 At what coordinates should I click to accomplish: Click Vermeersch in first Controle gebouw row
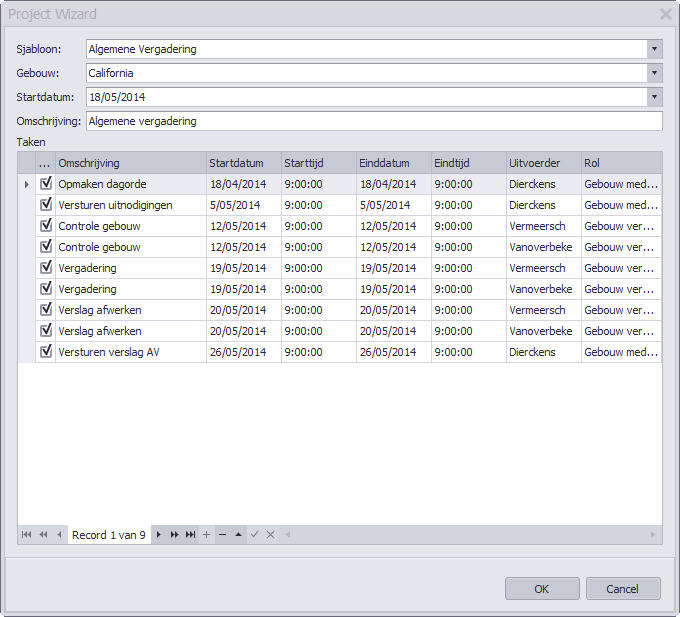(544, 226)
